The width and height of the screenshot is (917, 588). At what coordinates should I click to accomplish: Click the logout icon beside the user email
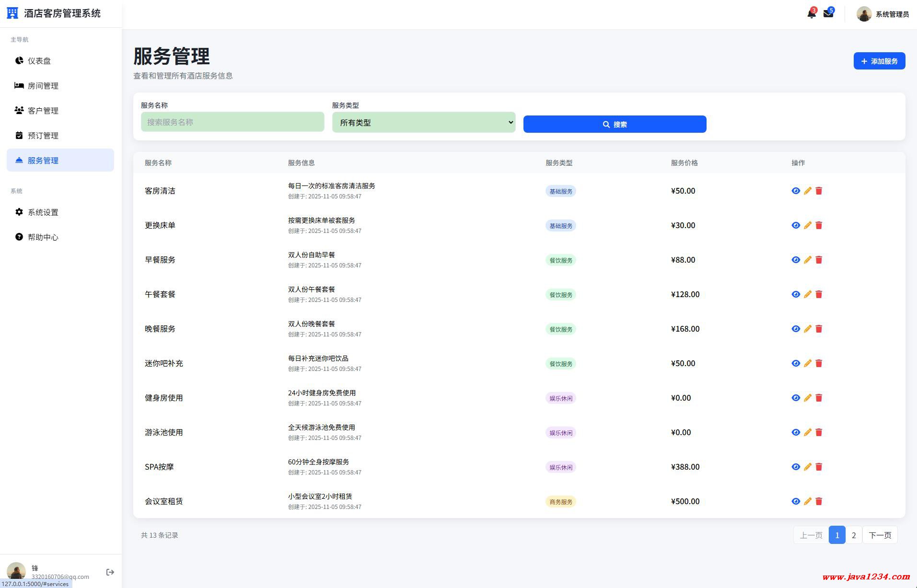(x=110, y=572)
